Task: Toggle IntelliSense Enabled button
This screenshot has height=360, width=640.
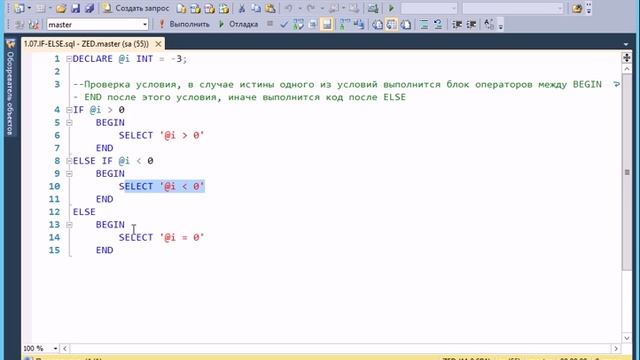Action: 327,25
